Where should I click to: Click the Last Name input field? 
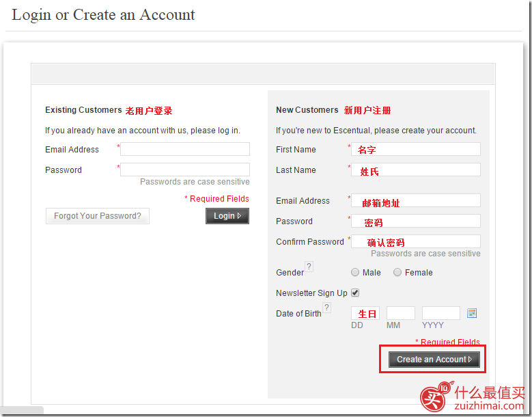(x=416, y=170)
